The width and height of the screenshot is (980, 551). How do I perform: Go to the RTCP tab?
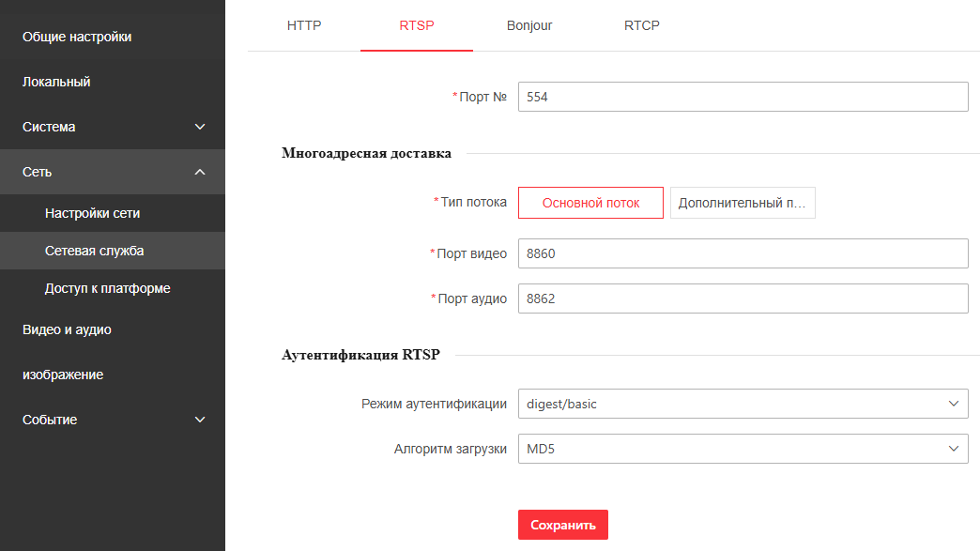642,25
